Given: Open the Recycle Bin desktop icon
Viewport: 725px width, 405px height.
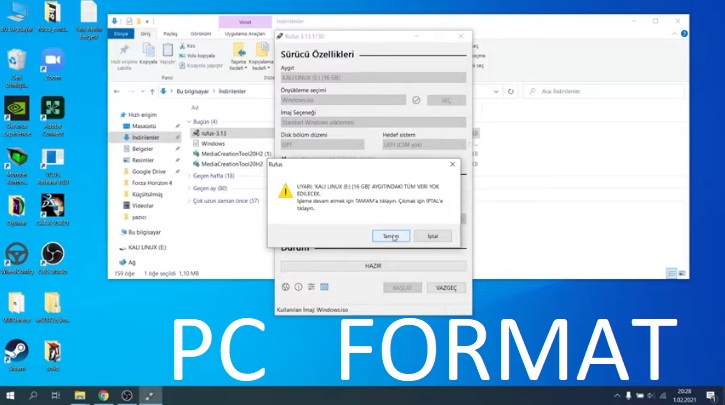Looking at the screenshot, I should pyautogui.click(x=17, y=68).
